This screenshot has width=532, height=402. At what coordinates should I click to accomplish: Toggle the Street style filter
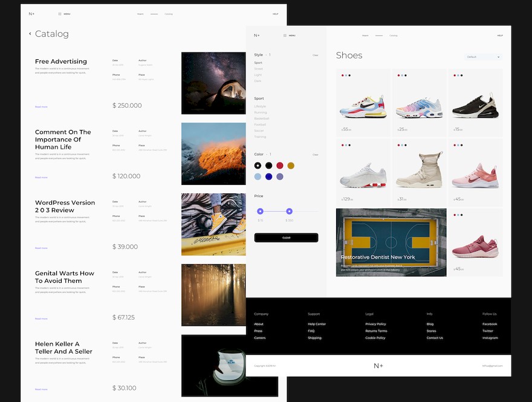click(x=259, y=69)
